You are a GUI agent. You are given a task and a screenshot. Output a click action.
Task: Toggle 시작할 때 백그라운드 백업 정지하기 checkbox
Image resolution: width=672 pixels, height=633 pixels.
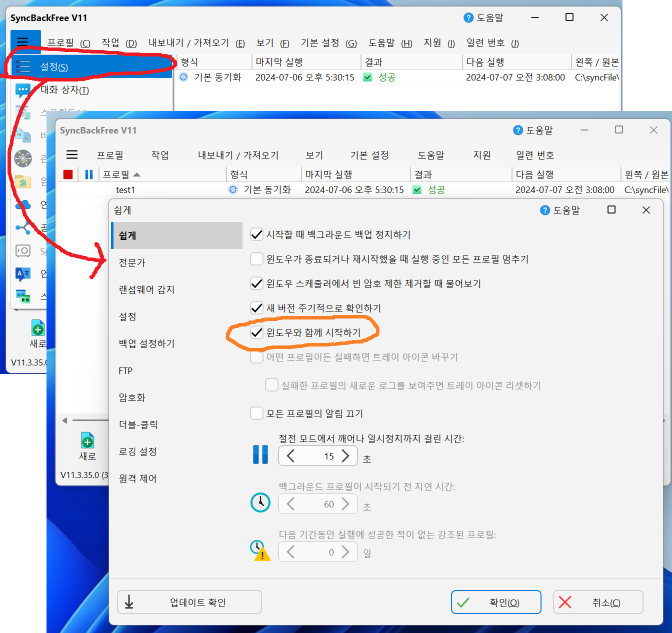point(256,234)
